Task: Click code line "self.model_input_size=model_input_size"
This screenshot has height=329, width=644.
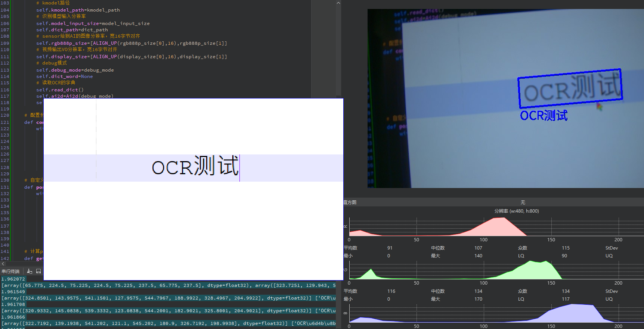Action: coord(93,23)
